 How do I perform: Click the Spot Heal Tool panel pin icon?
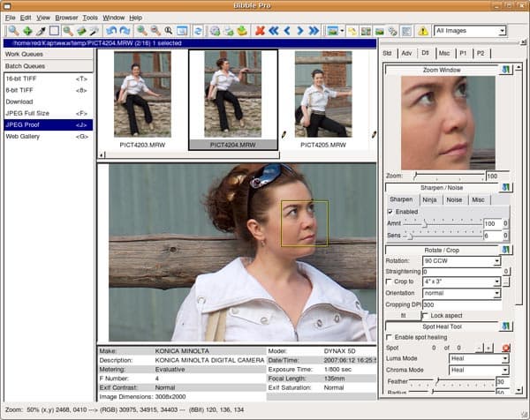coord(505,326)
